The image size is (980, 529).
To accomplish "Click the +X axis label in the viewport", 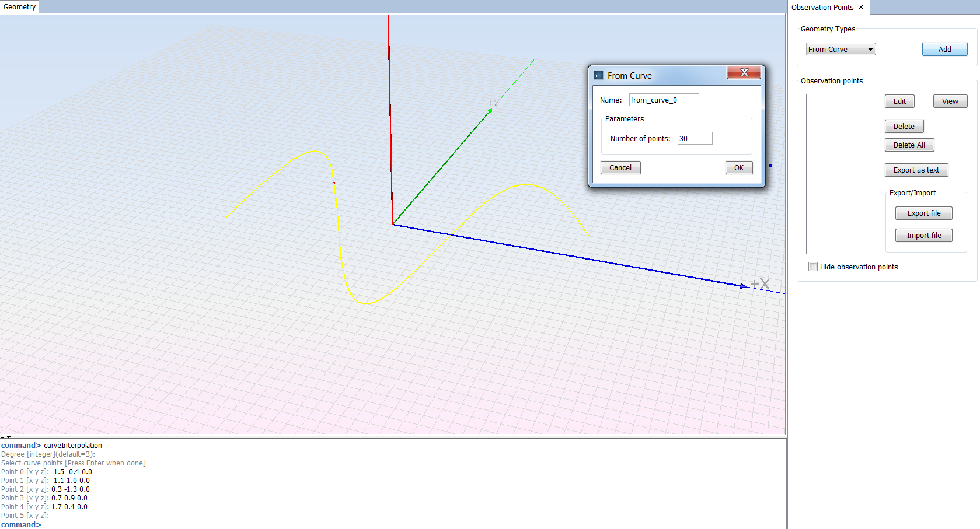I will click(x=761, y=284).
